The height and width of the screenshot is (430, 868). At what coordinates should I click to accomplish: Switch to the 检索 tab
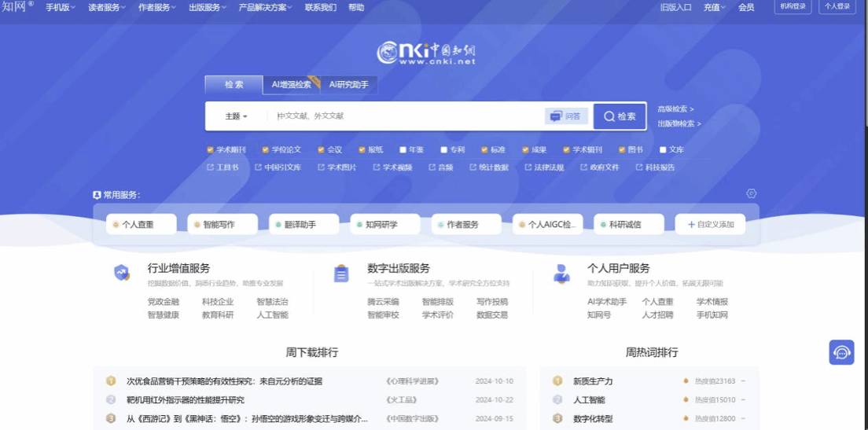coord(234,85)
